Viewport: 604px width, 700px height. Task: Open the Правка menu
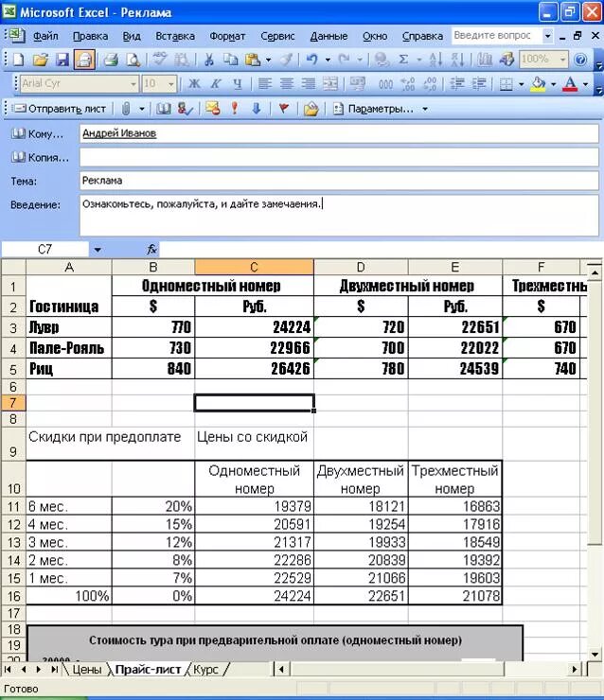click(x=90, y=36)
